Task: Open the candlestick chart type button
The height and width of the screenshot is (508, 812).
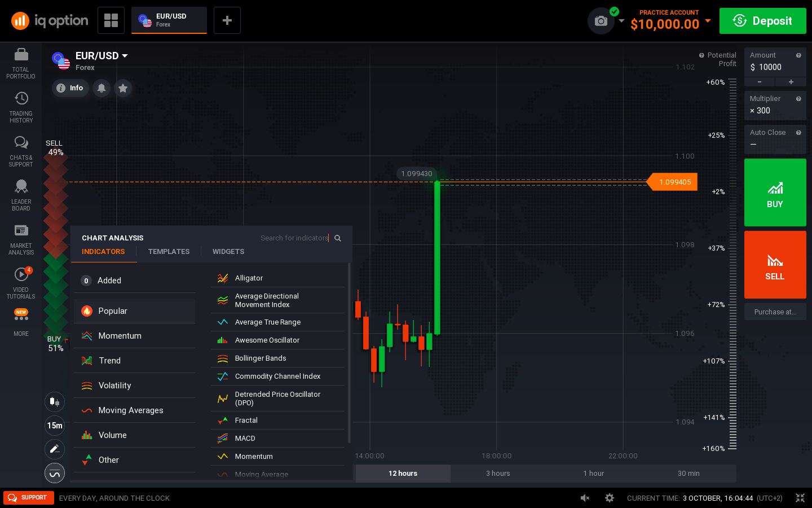Action: tap(55, 401)
